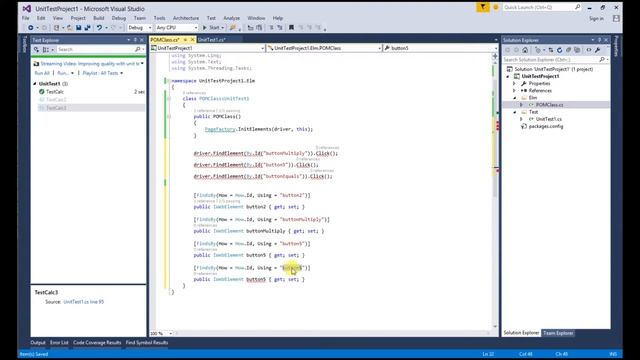Switch to the Team Explorer tab

point(558,333)
